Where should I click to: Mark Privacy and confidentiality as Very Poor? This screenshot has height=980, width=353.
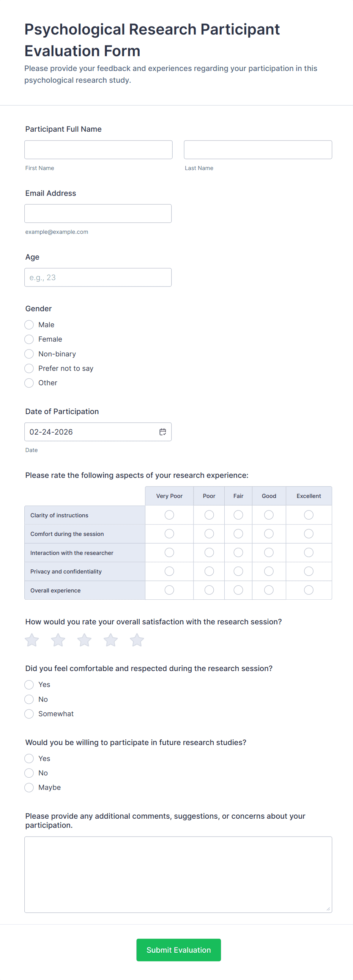pyautogui.click(x=169, y=571)
